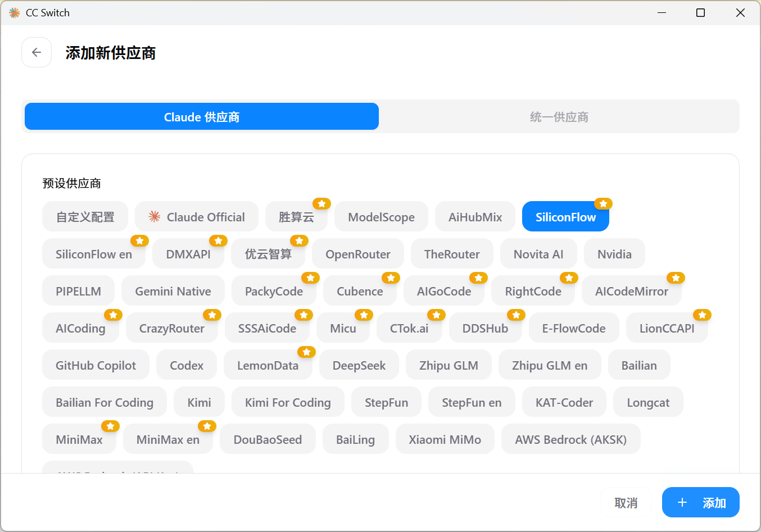
Task: Pick 优云智算 preset
Action: click(x=268, y=253)
